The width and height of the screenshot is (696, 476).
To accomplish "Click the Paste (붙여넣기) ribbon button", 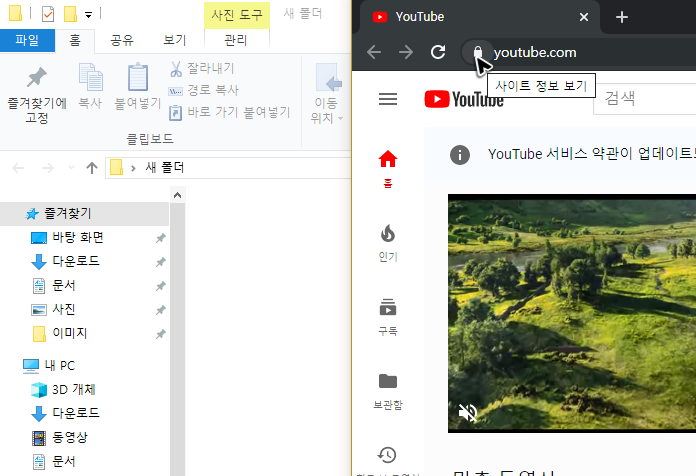I will pos(138,86).
